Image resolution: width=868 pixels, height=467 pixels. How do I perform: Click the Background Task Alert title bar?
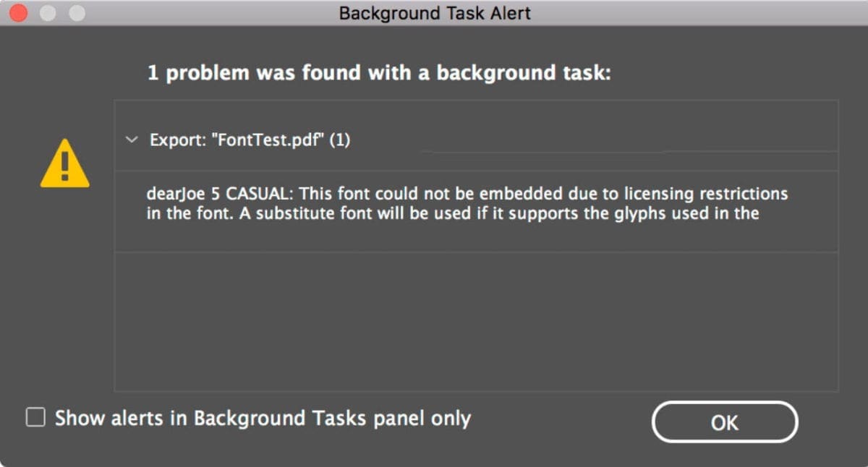[x=435, y=13]
